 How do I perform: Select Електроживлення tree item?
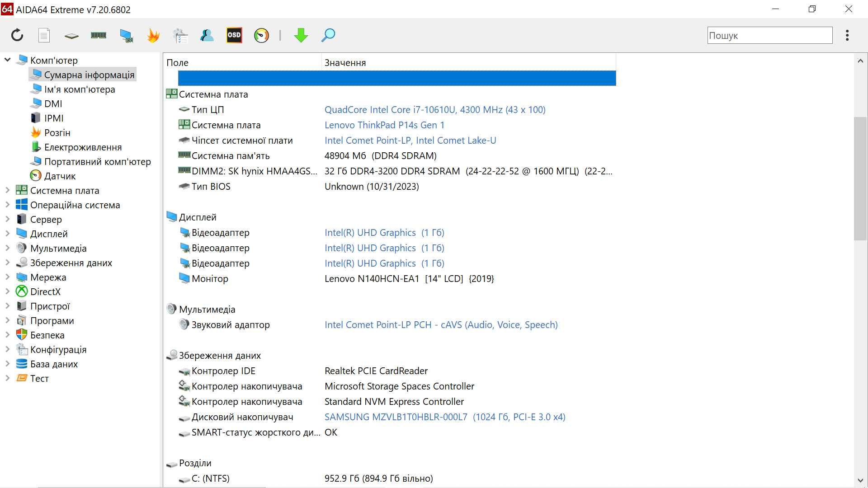(x=83, y=147)
